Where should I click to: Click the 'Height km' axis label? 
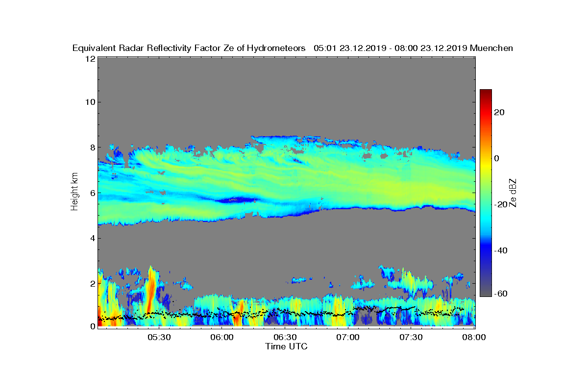(74, 191)
